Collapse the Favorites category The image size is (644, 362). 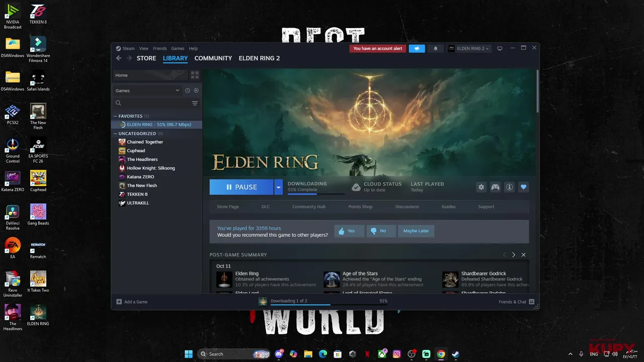[x=116, y=116]
